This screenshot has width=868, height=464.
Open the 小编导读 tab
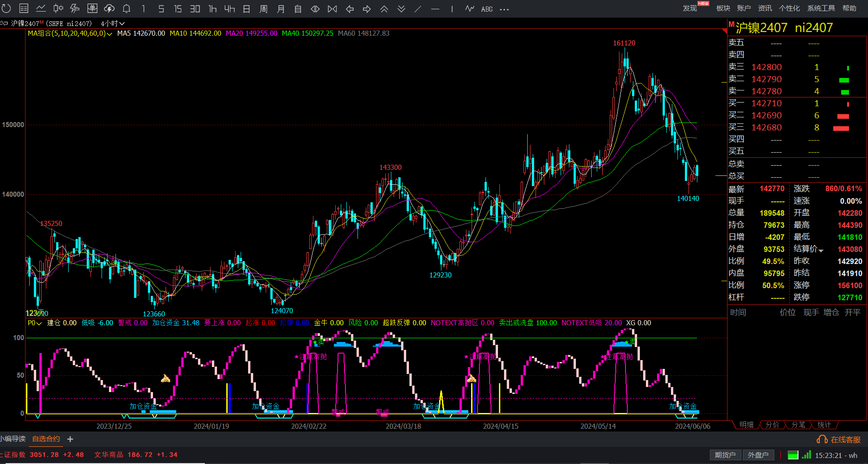pyautogui.click(x=13, y=439)
